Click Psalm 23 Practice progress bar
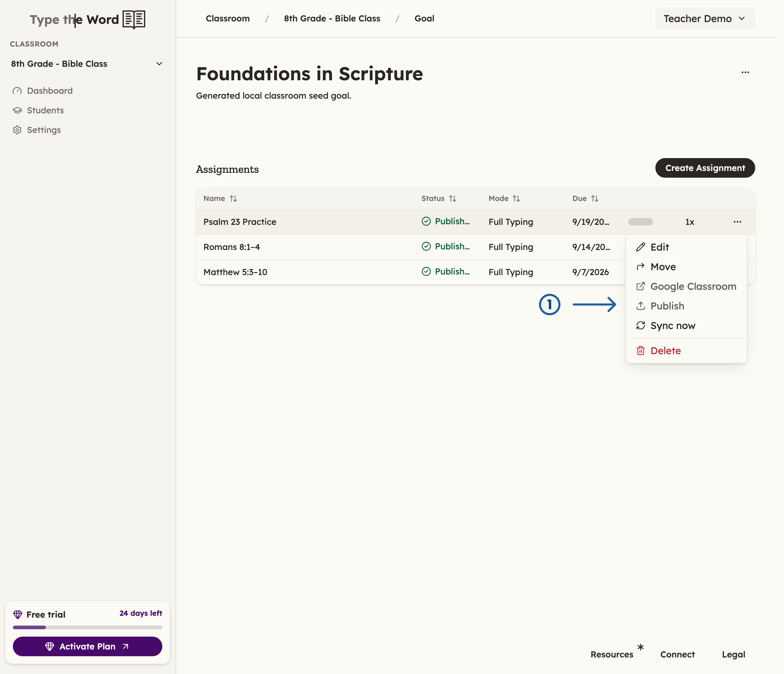 click(640, 222)
